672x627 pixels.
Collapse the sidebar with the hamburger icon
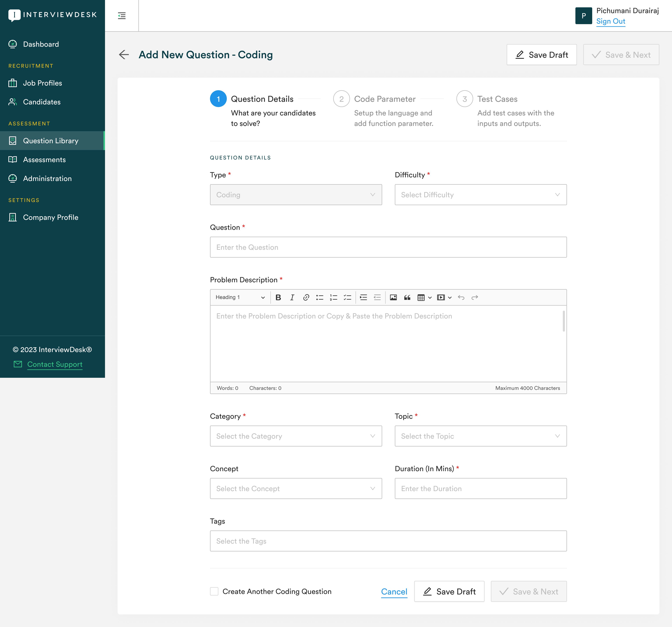(x=122, y=16)
